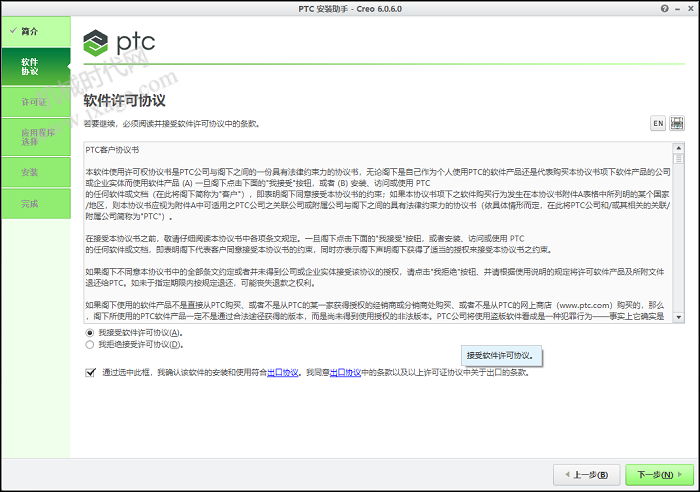Click the PTC客户协议书 text line

coord(112,150)
